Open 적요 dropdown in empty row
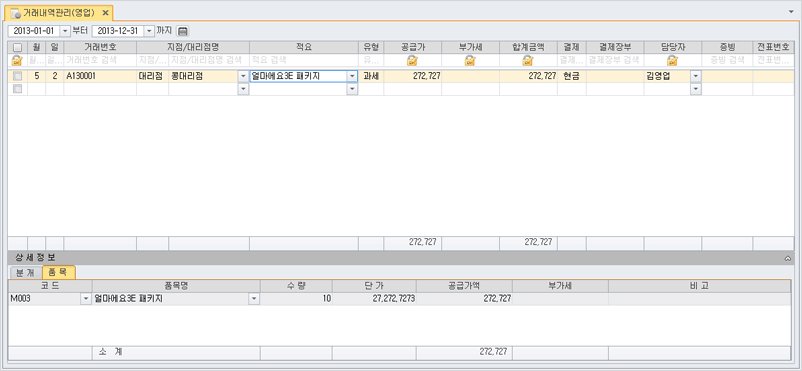Viewport: 802px width, 371px height. click(x=352, y=89)
